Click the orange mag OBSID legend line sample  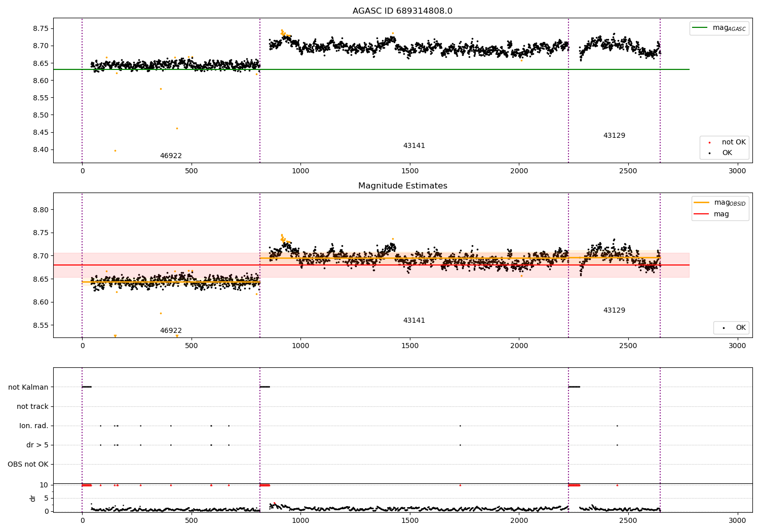tap(702, 203)
